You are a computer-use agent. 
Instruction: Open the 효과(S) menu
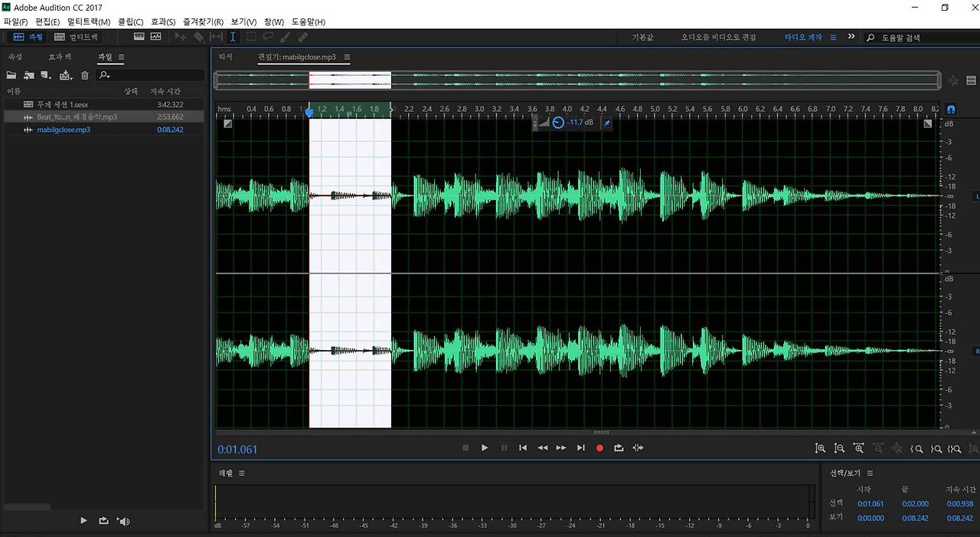162,21
